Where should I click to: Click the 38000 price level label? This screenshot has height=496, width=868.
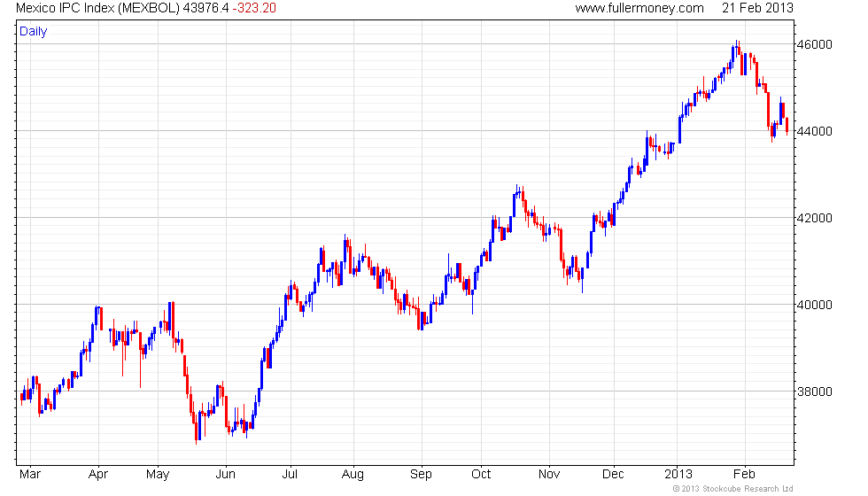pos(814,391)
